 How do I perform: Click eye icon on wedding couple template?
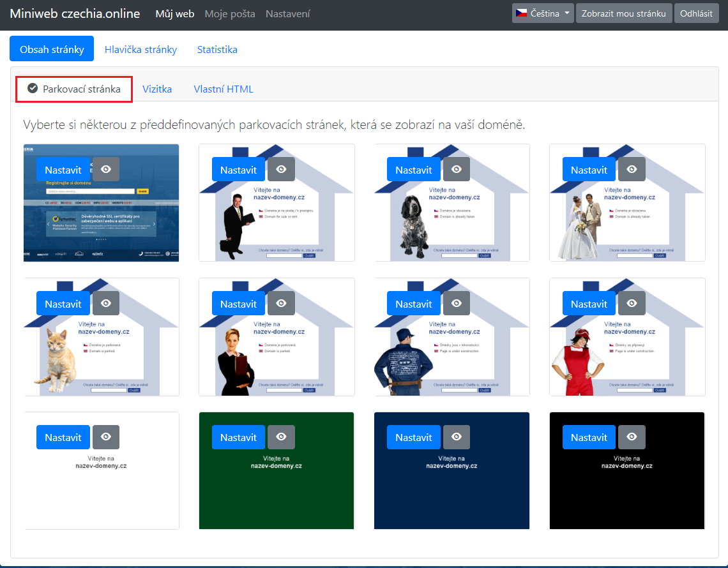click(x=632, y=169)
